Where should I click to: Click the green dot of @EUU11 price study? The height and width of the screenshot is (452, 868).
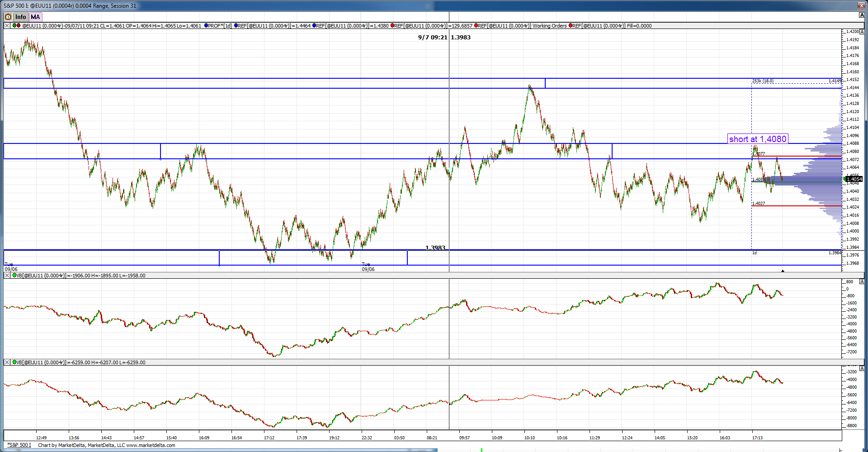(14, 26)
